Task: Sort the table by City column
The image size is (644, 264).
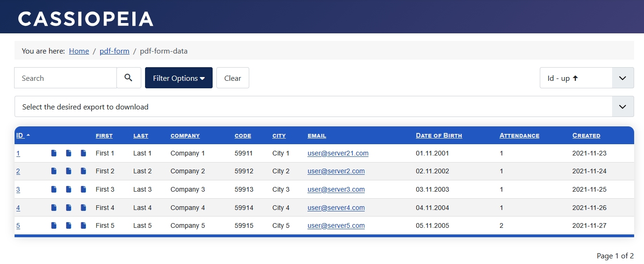Action: (279, 135)
